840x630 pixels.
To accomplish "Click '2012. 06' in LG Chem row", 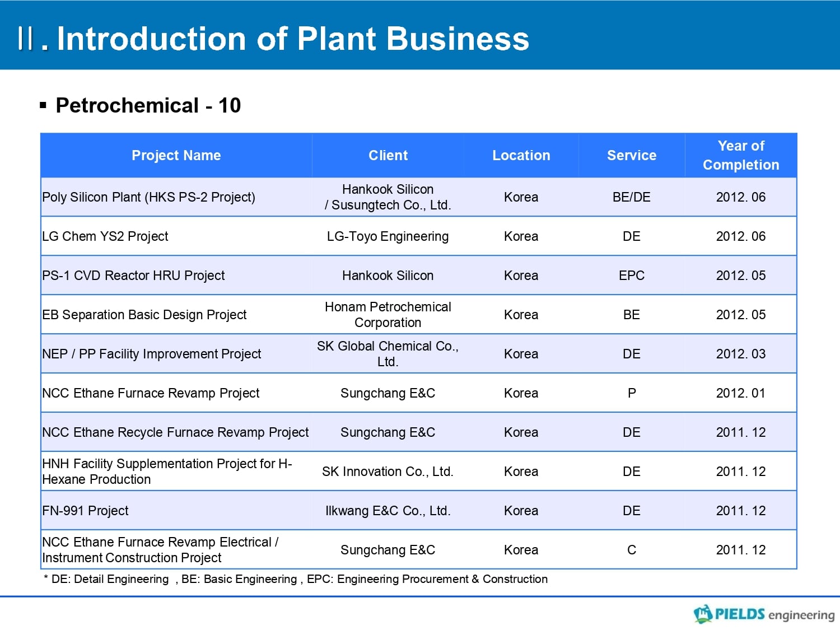I will [x=741, y=236].
